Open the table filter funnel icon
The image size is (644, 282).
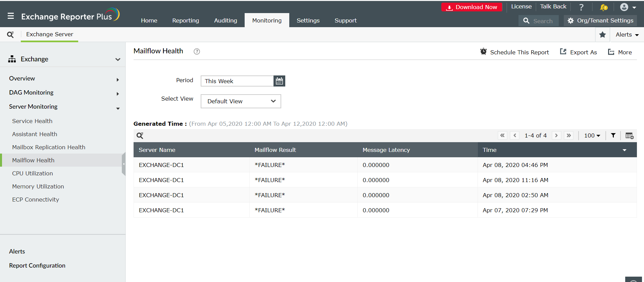tap(613, 135)
